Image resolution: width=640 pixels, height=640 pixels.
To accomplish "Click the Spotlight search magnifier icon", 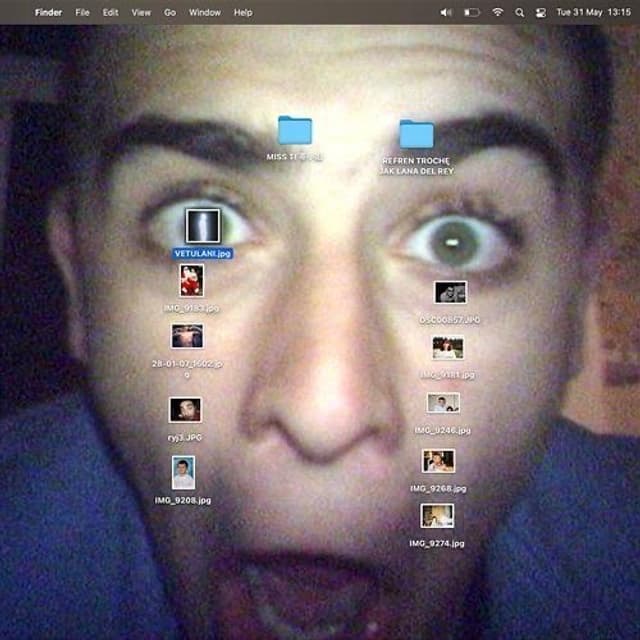I will (519, 13).
